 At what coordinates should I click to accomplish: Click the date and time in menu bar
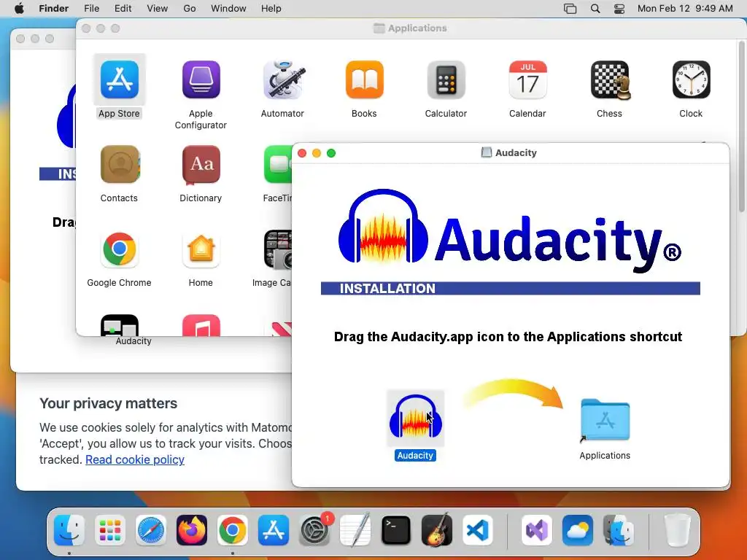685,9
